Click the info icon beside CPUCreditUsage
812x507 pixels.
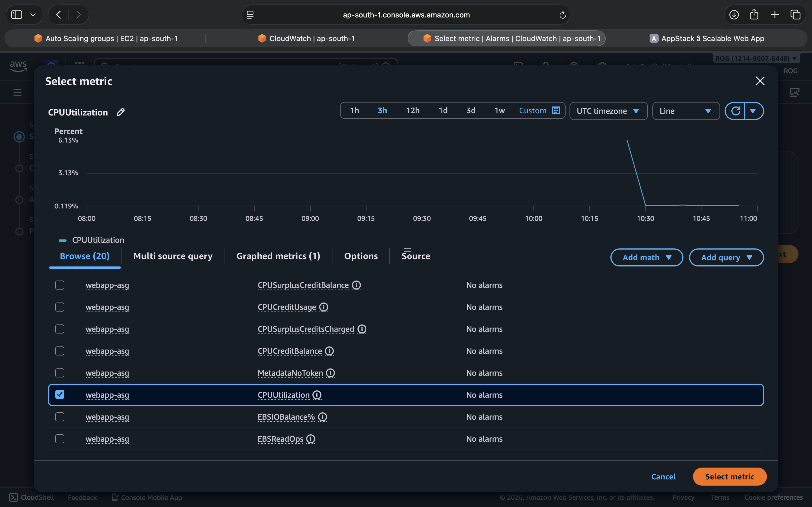(323, 307)
